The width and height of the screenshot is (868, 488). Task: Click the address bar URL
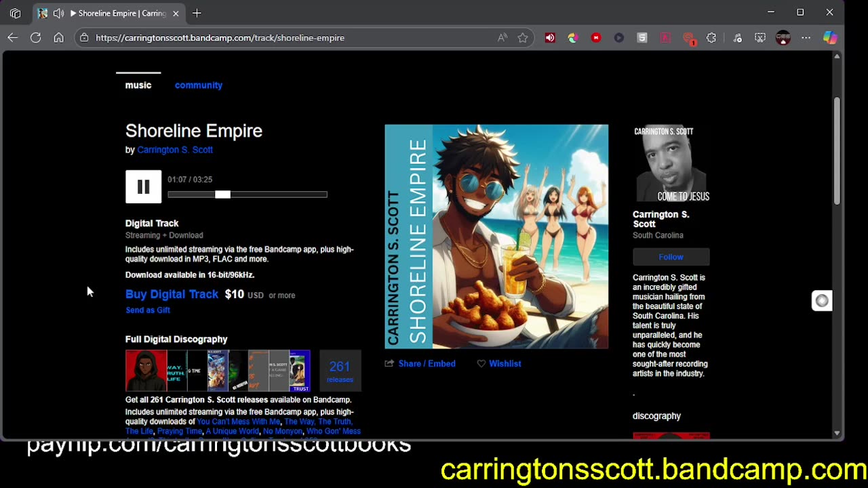[220, 38]
